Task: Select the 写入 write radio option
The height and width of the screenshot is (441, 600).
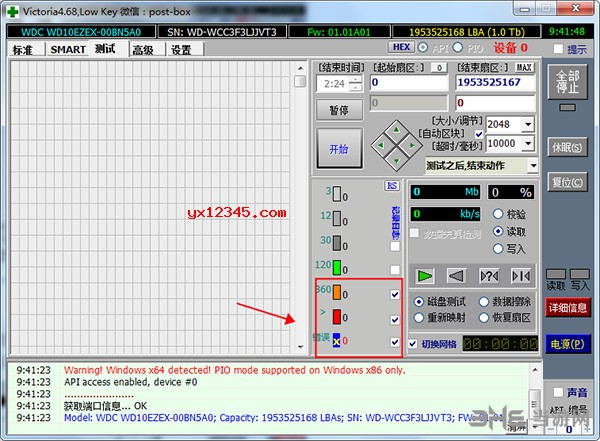Action: point(498,249)
